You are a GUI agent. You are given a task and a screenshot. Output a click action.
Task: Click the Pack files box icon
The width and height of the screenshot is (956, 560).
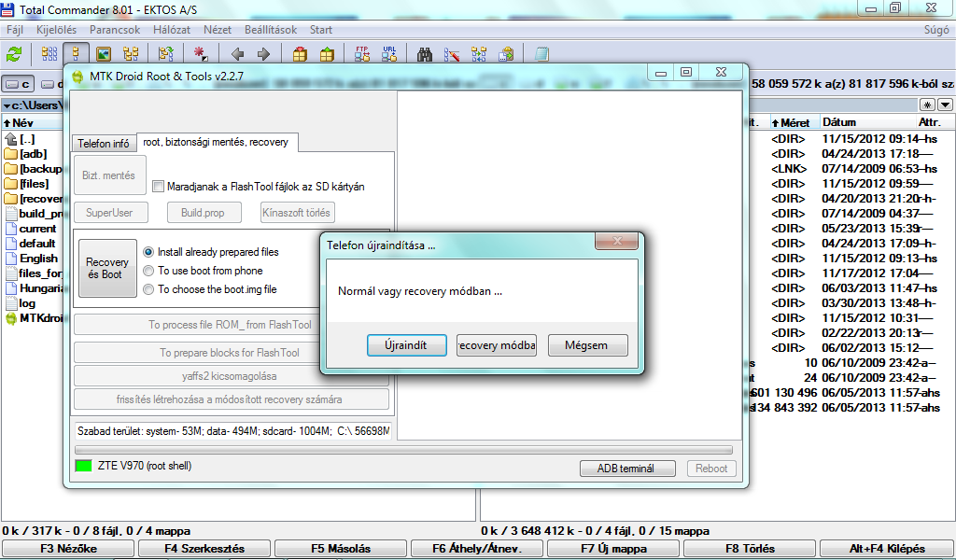point(300,54)
